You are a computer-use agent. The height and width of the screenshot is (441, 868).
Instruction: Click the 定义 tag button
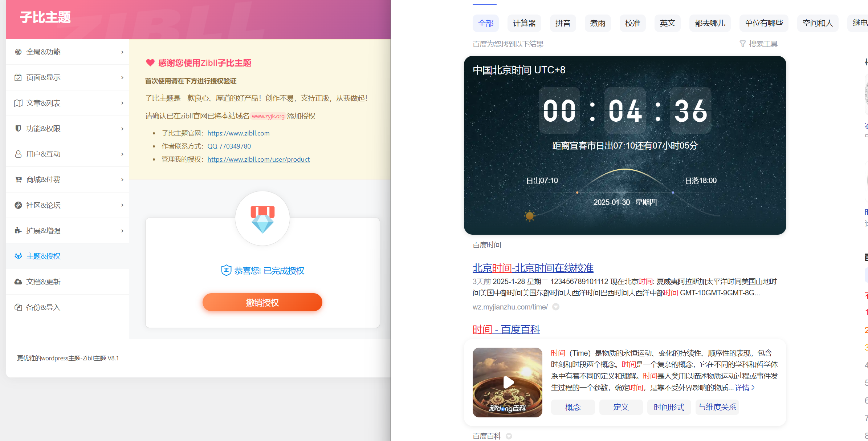621,407
